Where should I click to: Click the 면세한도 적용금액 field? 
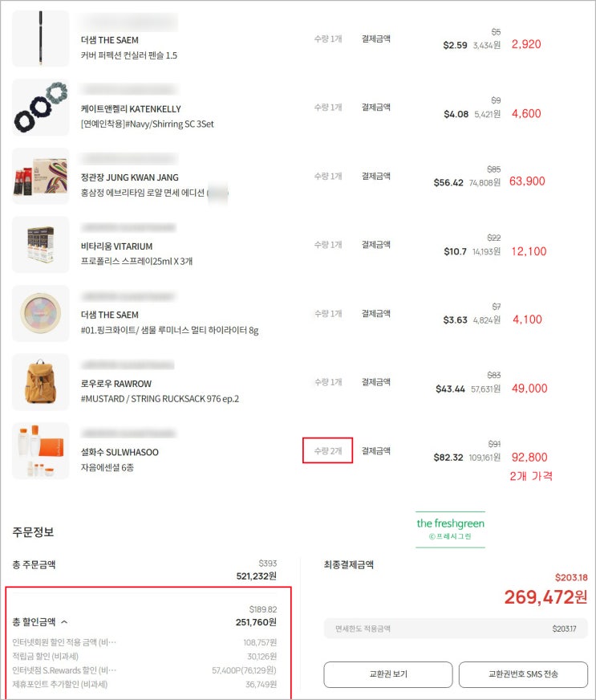point(456,629)
